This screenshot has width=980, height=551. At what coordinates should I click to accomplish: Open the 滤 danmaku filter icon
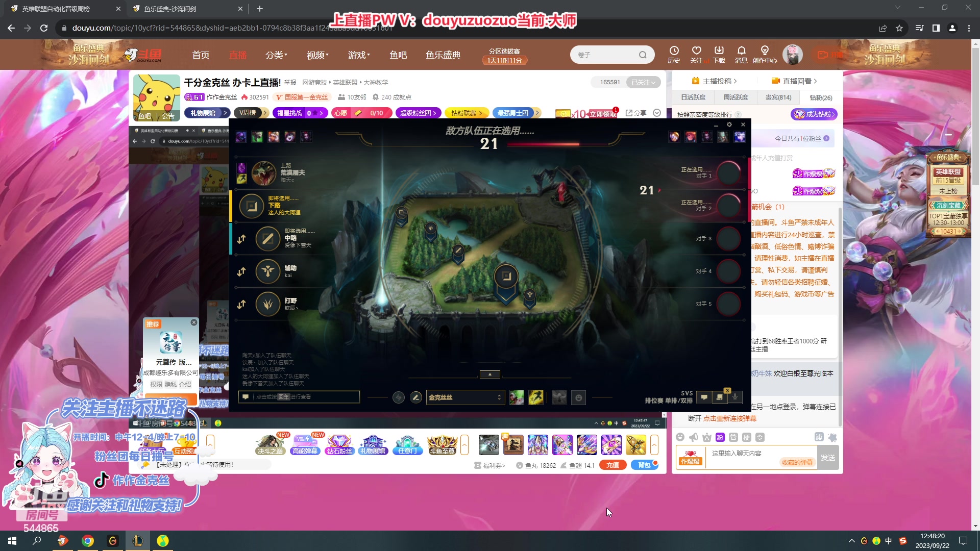tap(819, 437)
